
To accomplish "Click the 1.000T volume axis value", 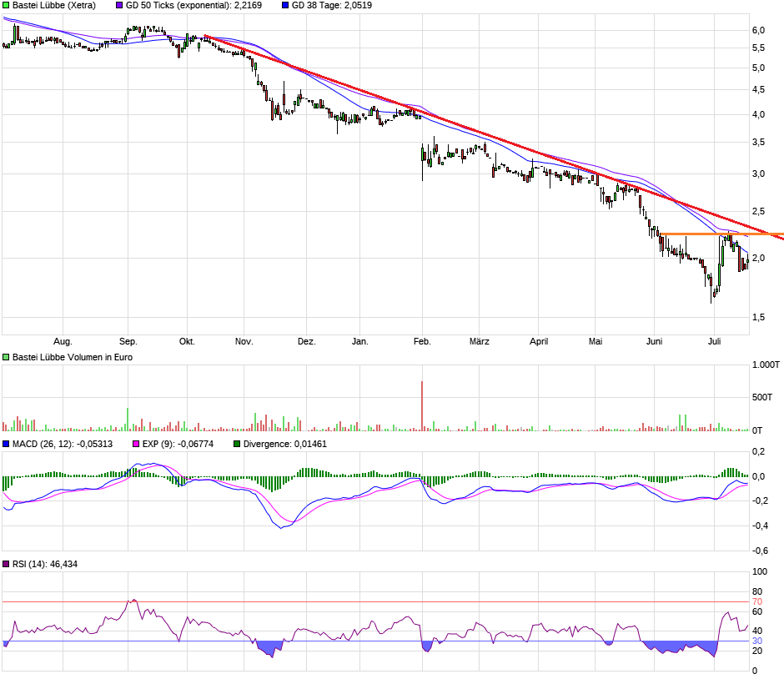I will (x=766, y=365).
